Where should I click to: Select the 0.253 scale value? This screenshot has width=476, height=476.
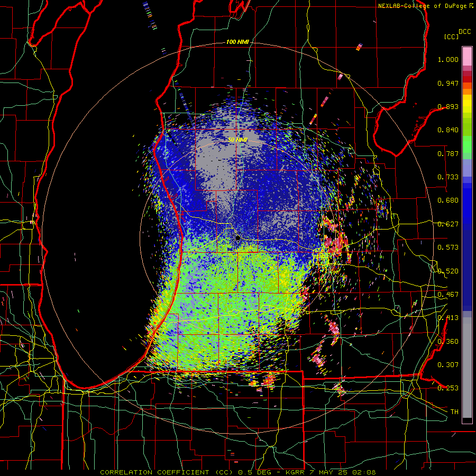point(448,388)
